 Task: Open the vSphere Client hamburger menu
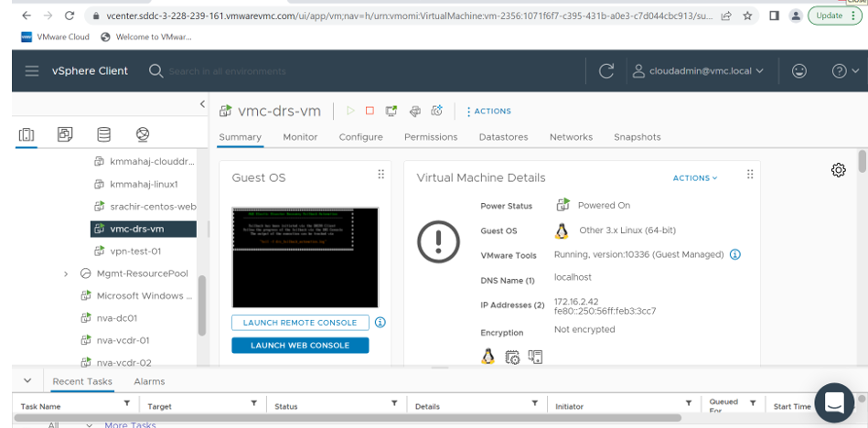pyautogui.click(x=31, y=70)
